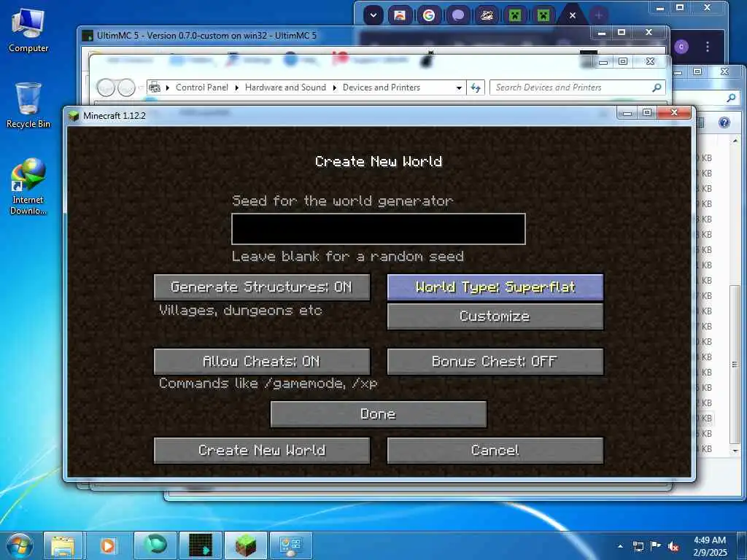Screen dimensions: 747x560
Task: Click scroll up arrow in rear Explorer window
Action: (735, 141)
